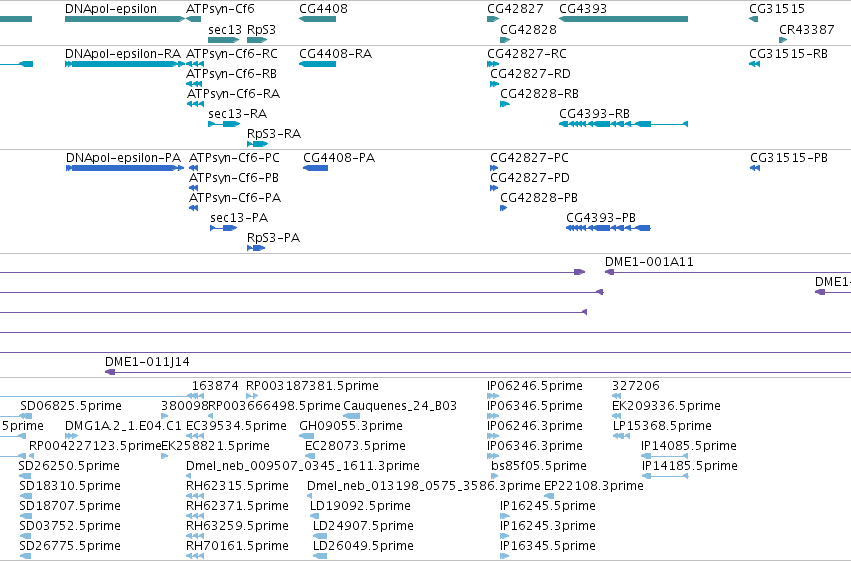The width and height of the screenshot is (851, 561).
Task: Click the CG31515-RB transcript label
Action: point(789,54)
